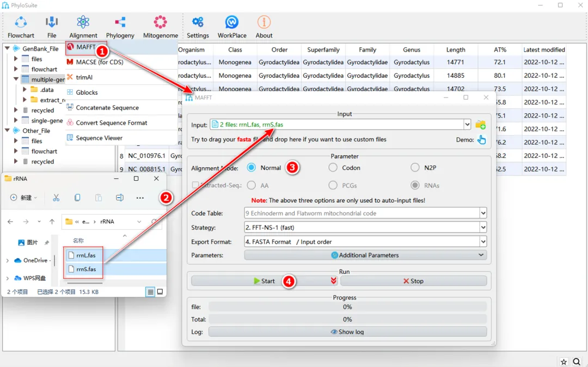Go back in rRNA explorer window
588x367 pixels.
10,222
